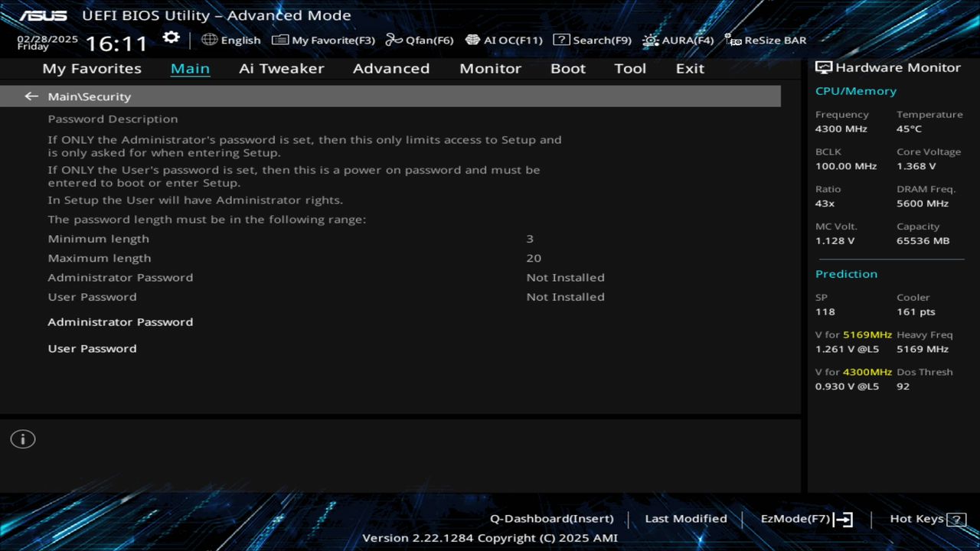Go to the Tool tab
The image size is (980, 551).
pos(630,68)
